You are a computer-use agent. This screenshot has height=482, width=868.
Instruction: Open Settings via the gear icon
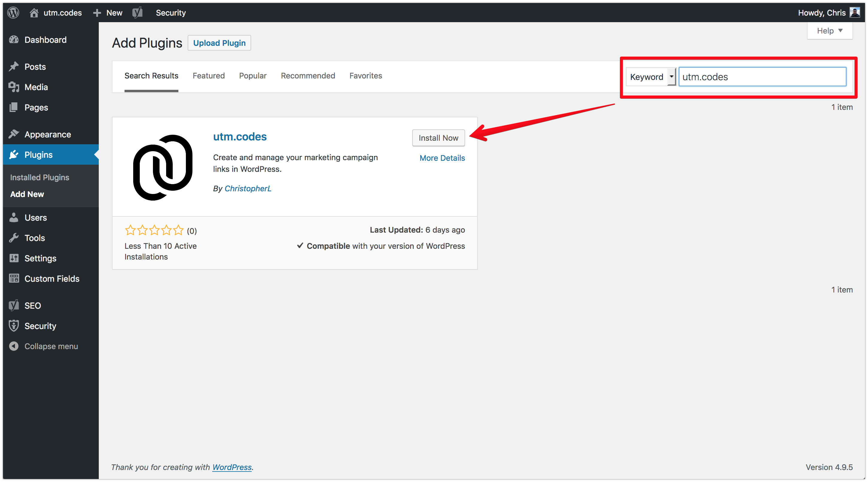[14, 258]
